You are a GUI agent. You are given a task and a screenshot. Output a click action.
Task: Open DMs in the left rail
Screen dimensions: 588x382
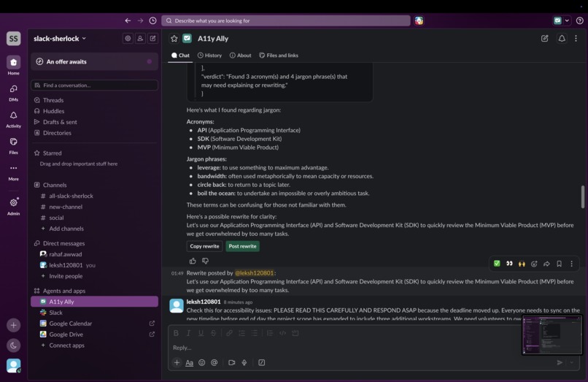point(14,93)
